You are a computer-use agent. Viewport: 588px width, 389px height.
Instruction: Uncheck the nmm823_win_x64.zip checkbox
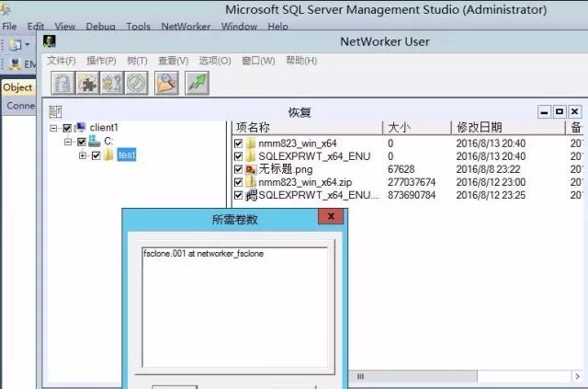pos(238,182)
